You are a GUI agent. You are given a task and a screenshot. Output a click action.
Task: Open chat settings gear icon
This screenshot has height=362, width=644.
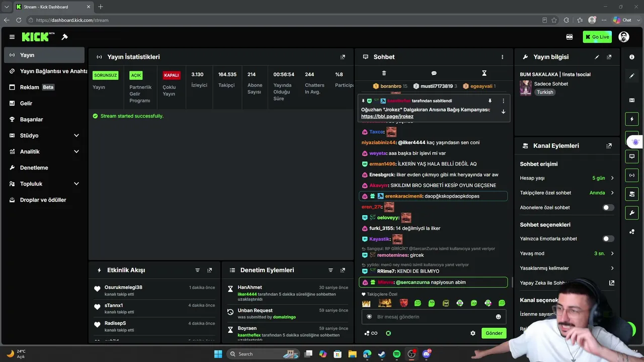point(473,333)
